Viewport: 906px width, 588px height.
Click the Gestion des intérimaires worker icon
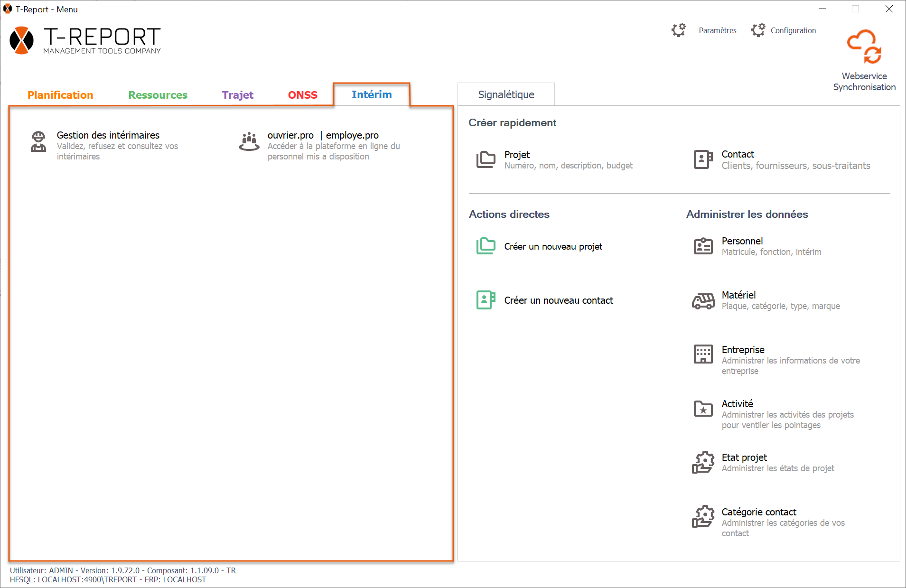tap(38, 141)
